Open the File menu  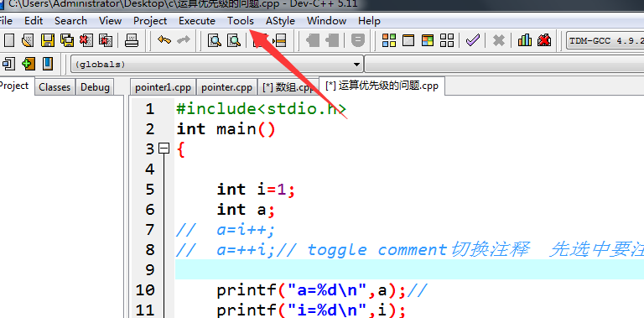pos(6,20)
